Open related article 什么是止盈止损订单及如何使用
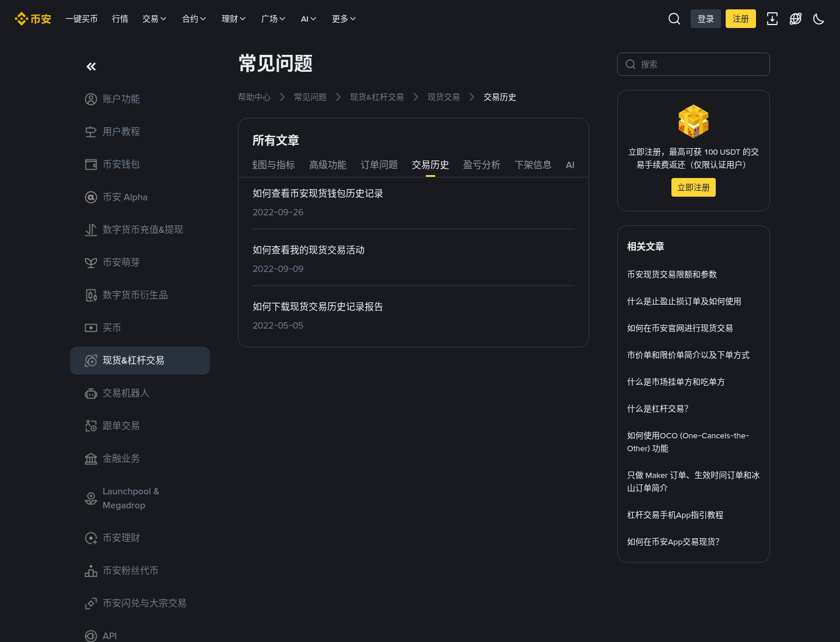The width and height of the screenshot is (840, 642). (x=684, y=301)
